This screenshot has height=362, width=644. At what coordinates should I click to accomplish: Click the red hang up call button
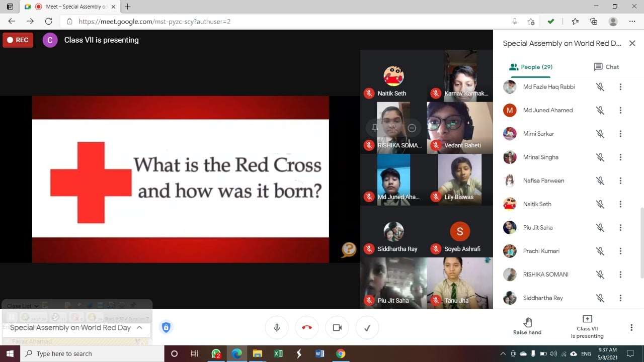(307, 328)
